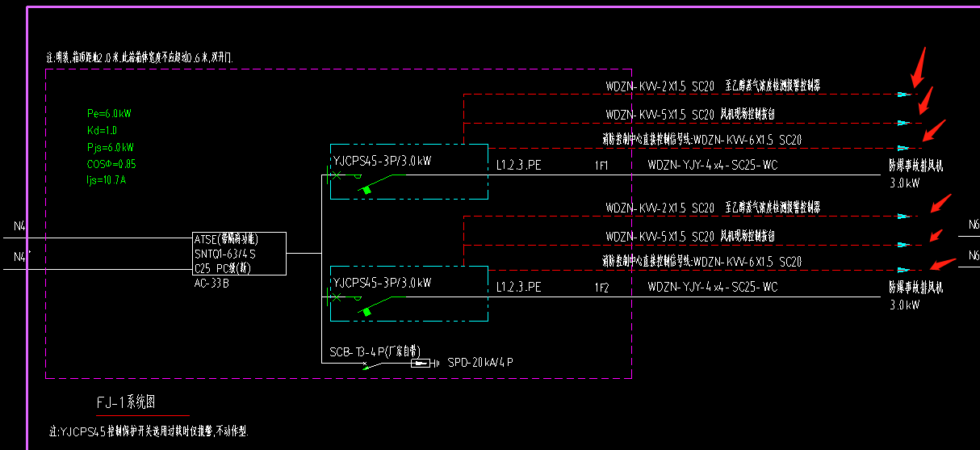The height and width of the screenshot is (450, 980).
Task: Pick the 1F1 circuit number
Action: 601,166
